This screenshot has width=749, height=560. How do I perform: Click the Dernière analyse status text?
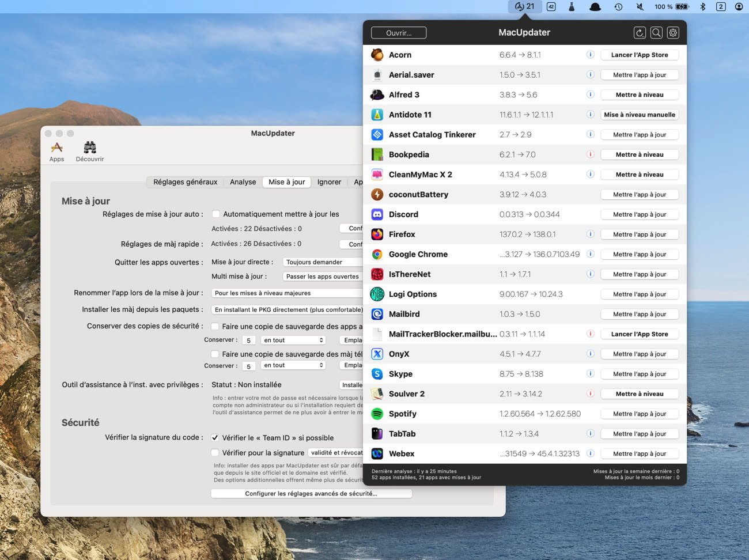pyautogui.click(x=414, y=471)
